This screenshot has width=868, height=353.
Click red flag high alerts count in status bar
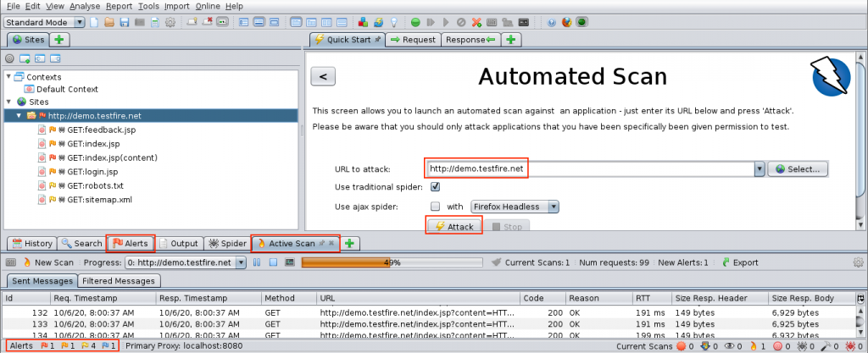coord(47,346)
